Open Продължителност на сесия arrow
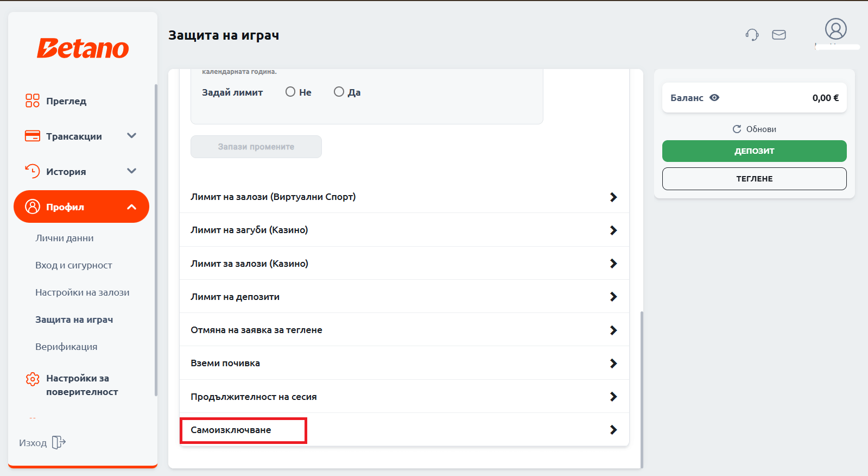Image resolution: width=868 pixels, height=476 pixels. point(613,397)
